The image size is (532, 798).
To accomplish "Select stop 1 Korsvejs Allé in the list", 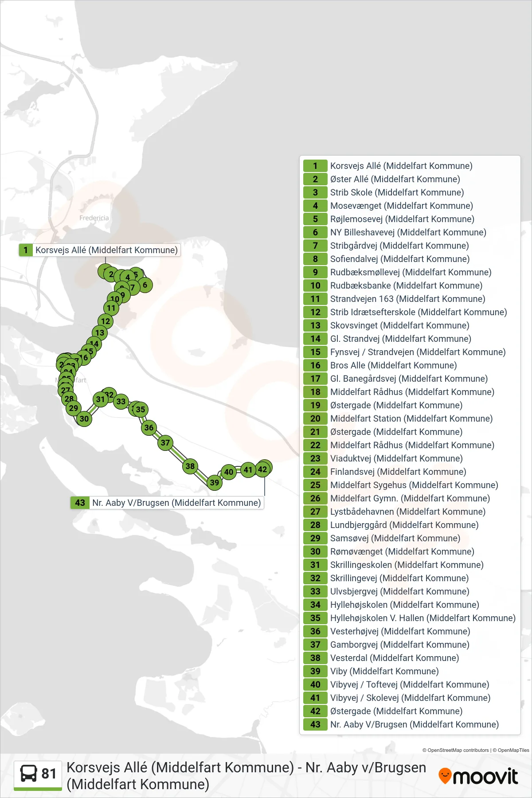I will (410, 166).
